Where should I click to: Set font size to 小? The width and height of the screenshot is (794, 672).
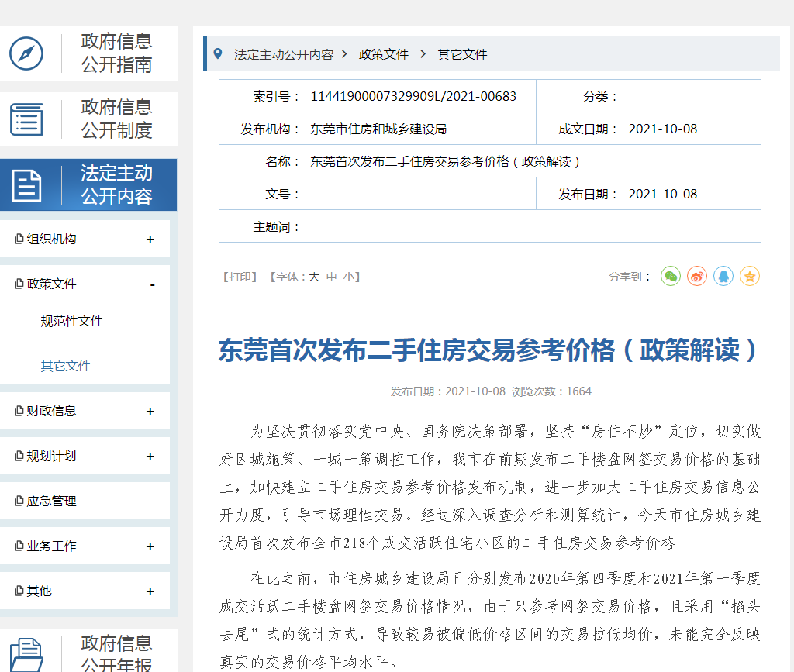pyautogui.click(x=348, y=277)
